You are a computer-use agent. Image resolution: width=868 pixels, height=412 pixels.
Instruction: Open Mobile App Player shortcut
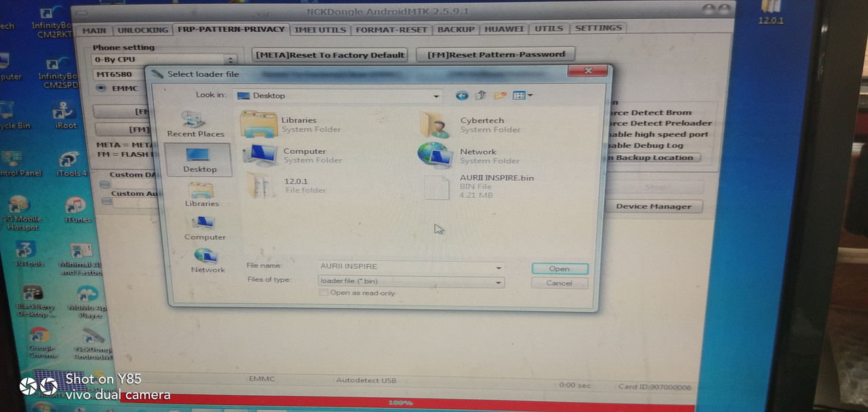click(x=87, y=302)
